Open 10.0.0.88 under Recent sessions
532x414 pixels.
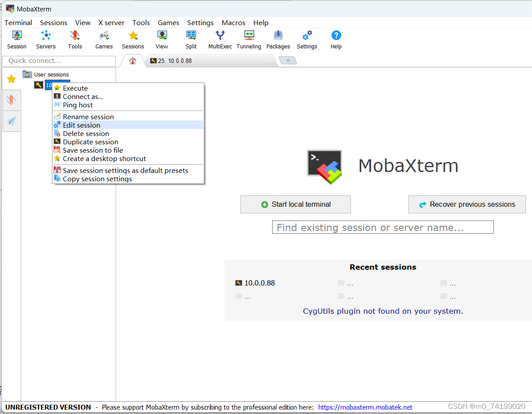(259, 283)
